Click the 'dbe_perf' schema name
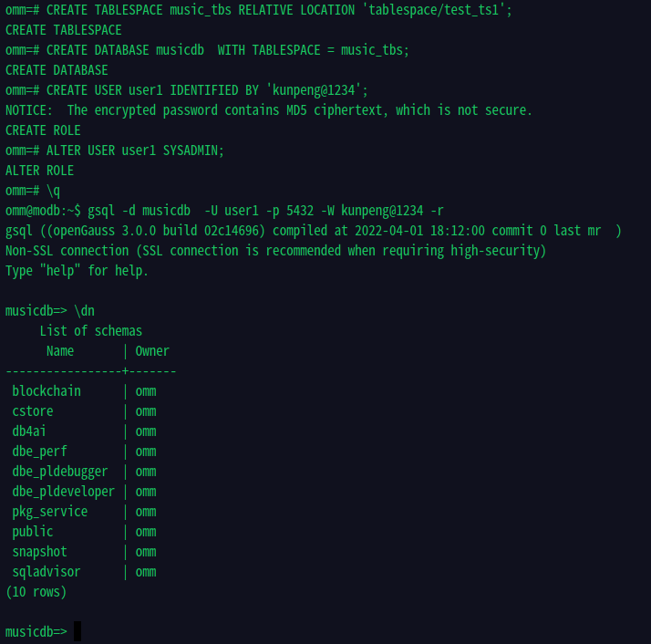The width and height of the screenshot is (651, 644). tap(39, 452)
